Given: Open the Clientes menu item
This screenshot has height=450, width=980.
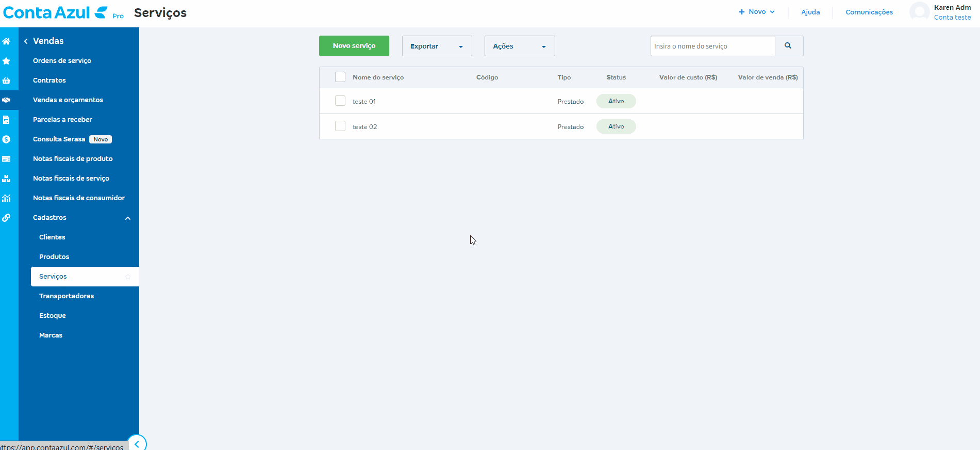Looking at the screenshot, I should coord(52,237).
